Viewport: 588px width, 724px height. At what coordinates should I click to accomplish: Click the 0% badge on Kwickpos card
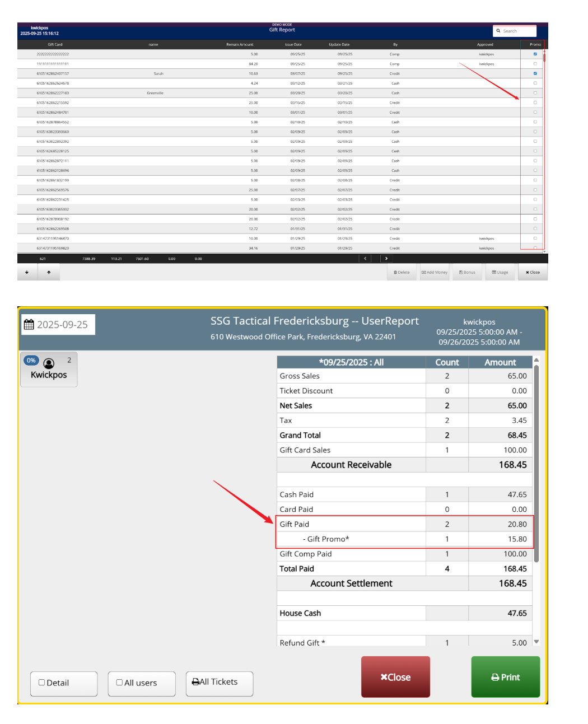(31, 361)
